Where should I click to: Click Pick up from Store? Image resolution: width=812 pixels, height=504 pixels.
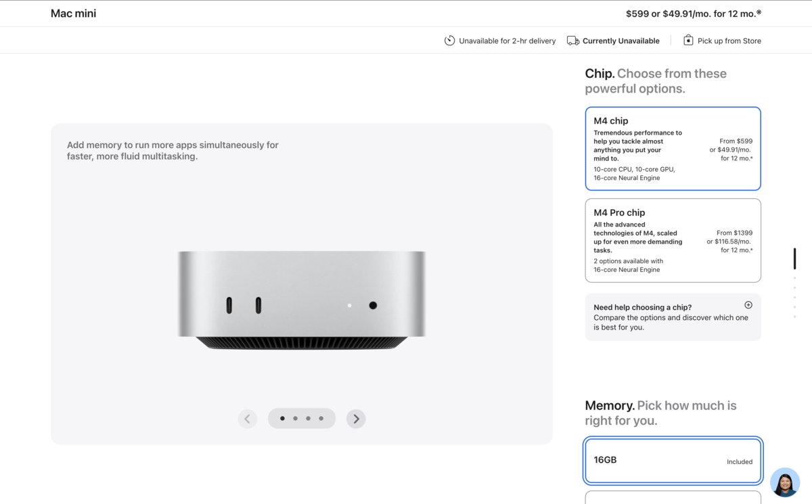tap(729, 41)
